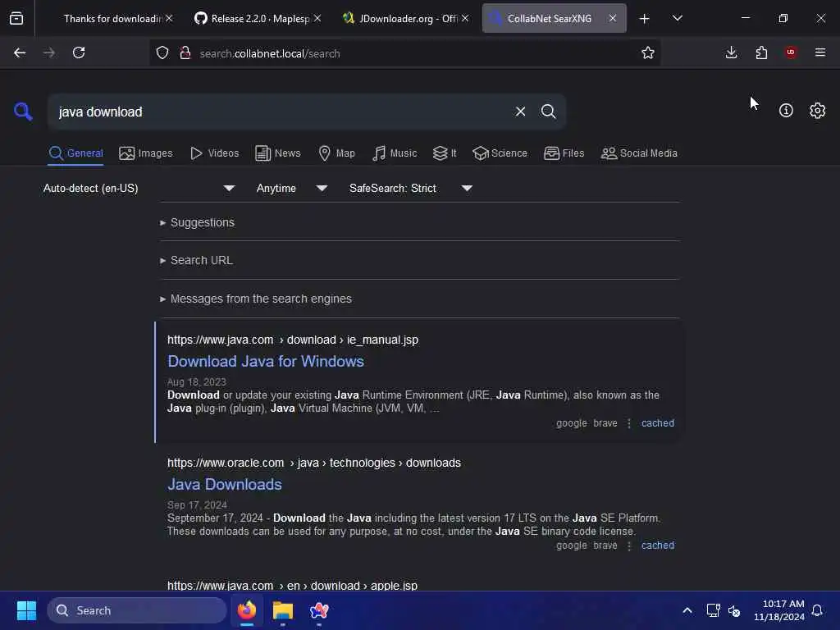Select the Social Media category
This screenshot has height=630, width=840.
(x=639, y=153)
